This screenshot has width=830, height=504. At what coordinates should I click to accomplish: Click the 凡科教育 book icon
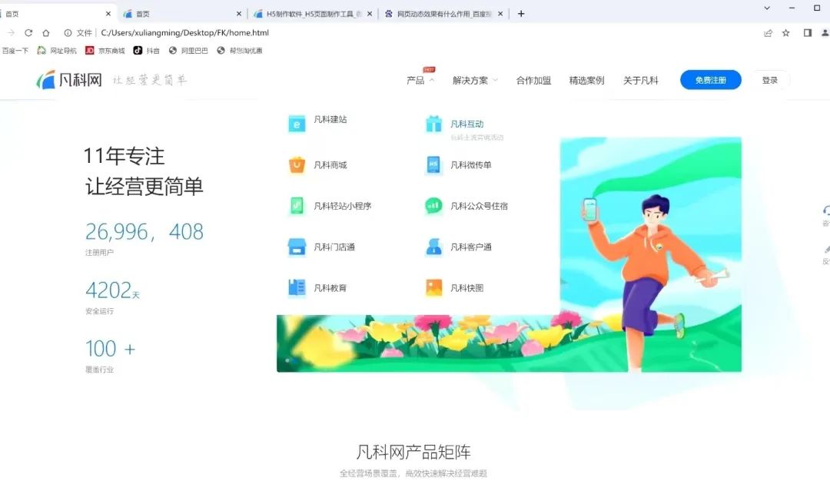point(297,287)
